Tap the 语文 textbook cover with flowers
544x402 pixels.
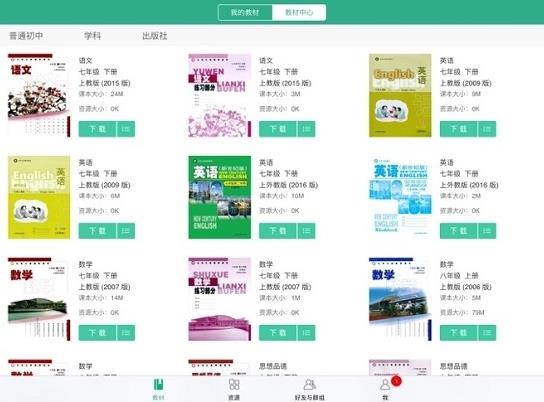point(39,95)
